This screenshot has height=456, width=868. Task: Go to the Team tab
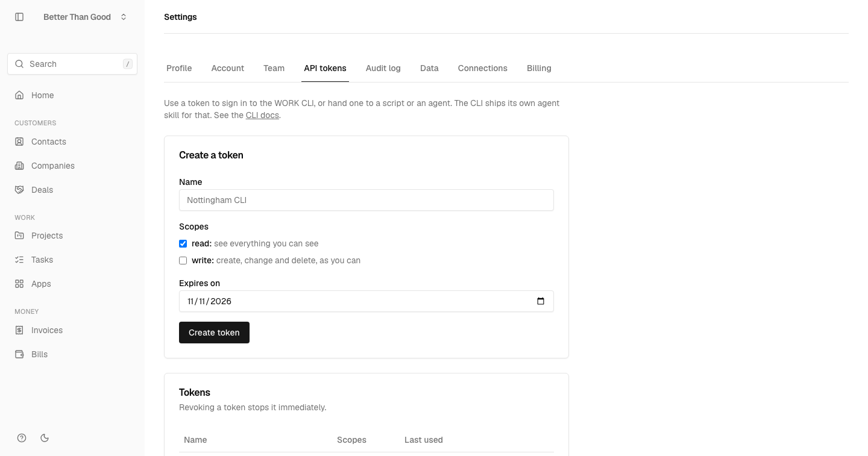click(x=274, y=68)
